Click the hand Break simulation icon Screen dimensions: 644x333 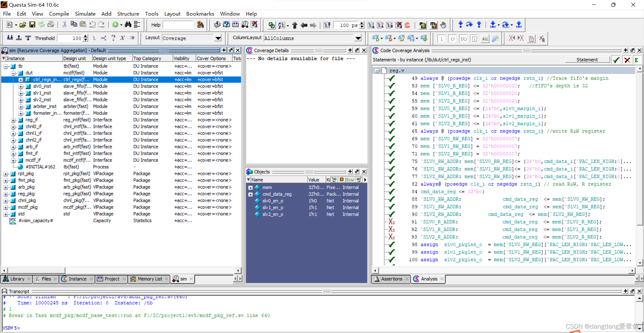coord(443,25)
